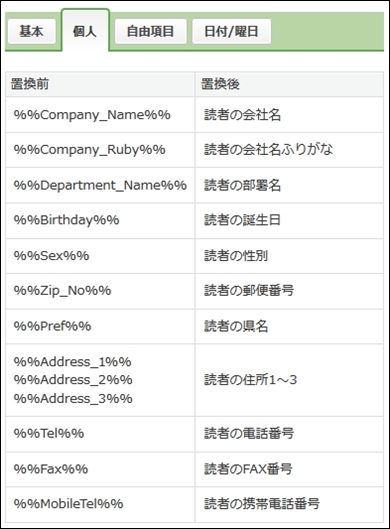Click the 読者の住所1～3 description cell

pos(289,380)
